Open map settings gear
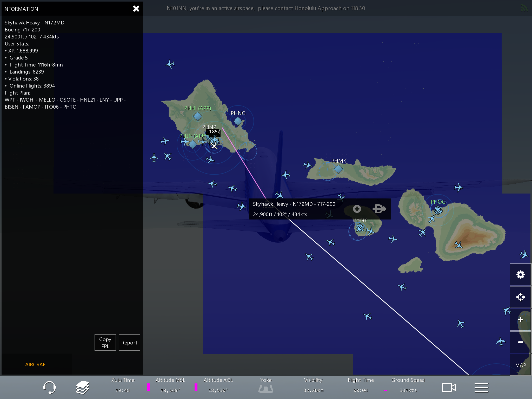Viewport: 532px width, 399px height. coord(520,275)
